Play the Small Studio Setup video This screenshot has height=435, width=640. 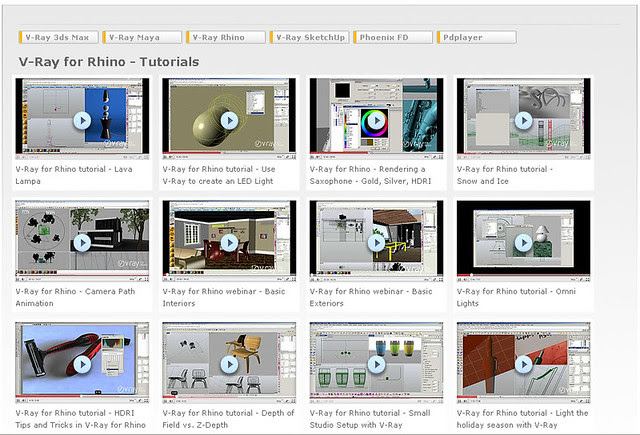click(x=376, y=364)
